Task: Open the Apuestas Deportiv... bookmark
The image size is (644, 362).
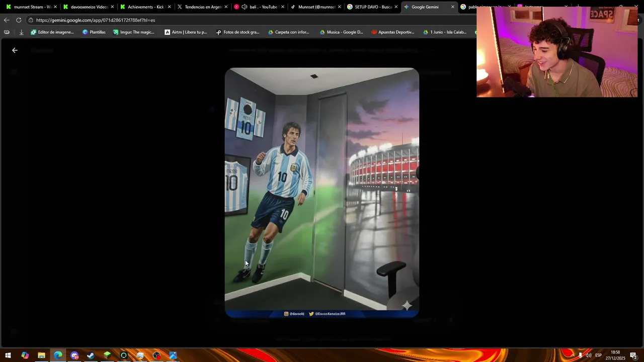Action: point(393,32)
